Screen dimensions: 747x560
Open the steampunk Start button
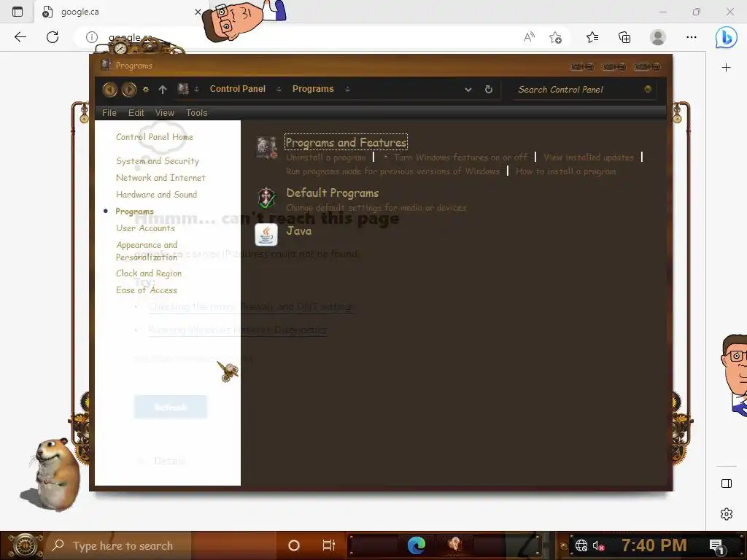(x=24, y=545)
